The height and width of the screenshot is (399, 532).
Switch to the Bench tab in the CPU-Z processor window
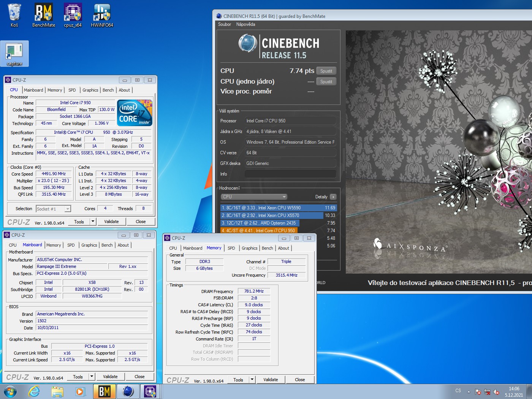tap(108, 90)
